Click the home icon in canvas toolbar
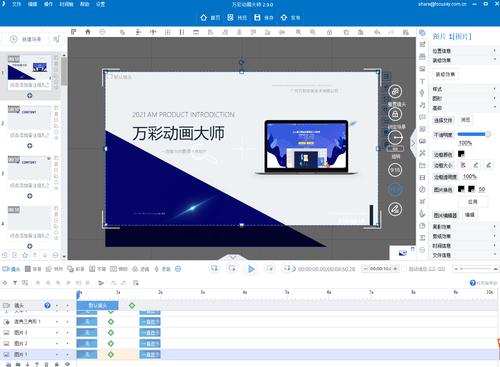Image resolution: width=500 pixels, height=367 pixels. pos(88,32)
